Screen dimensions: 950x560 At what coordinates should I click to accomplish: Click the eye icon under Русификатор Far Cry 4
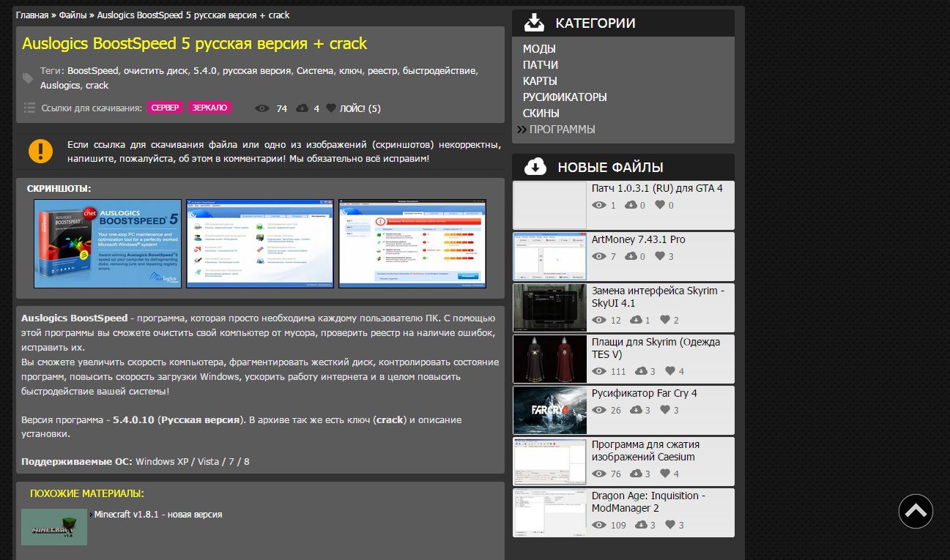(598, 410)
